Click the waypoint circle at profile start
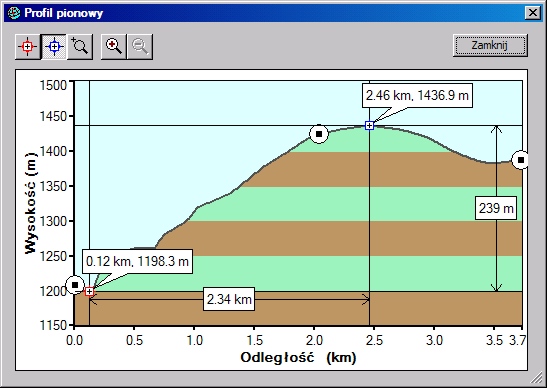This screenshot has width=547, height=388. (x=75, y=285)
